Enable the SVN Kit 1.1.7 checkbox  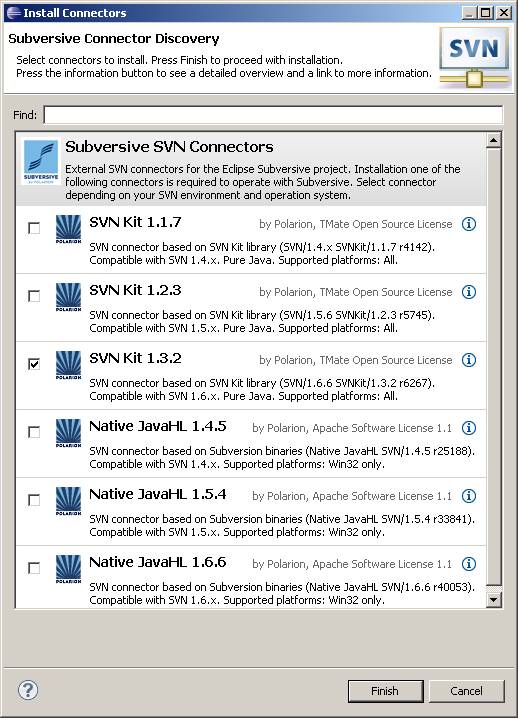[x=34, y=228]
